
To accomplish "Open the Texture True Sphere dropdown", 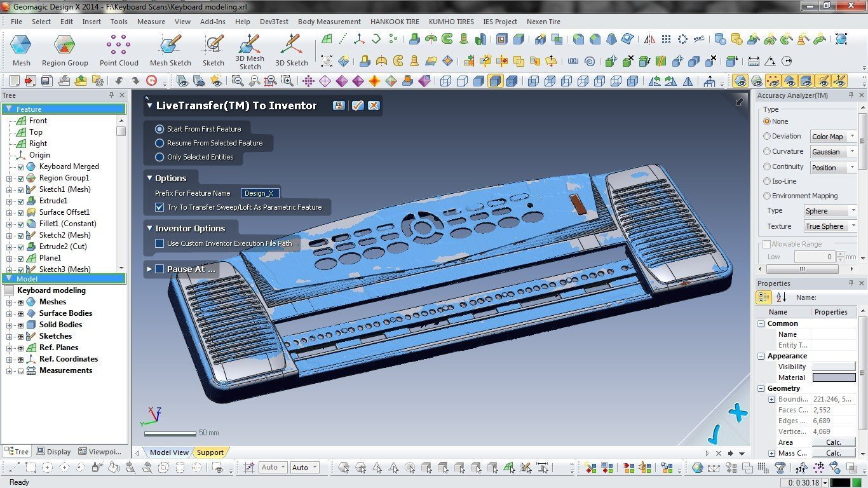I will click(830, 226).
